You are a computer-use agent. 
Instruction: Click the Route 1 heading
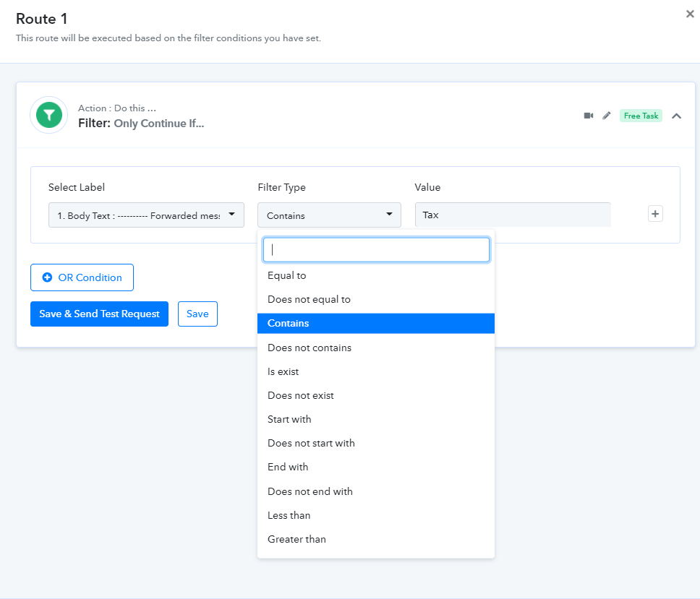pos(41,19)
